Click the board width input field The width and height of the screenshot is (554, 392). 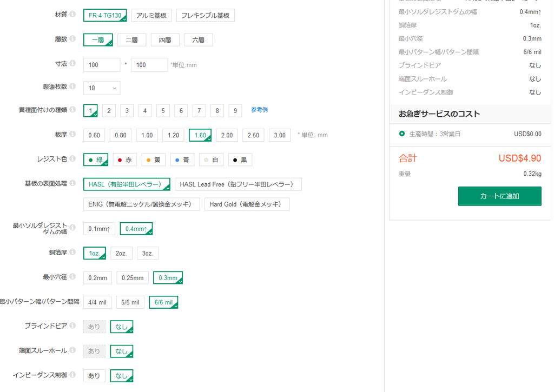pos(101,64)
